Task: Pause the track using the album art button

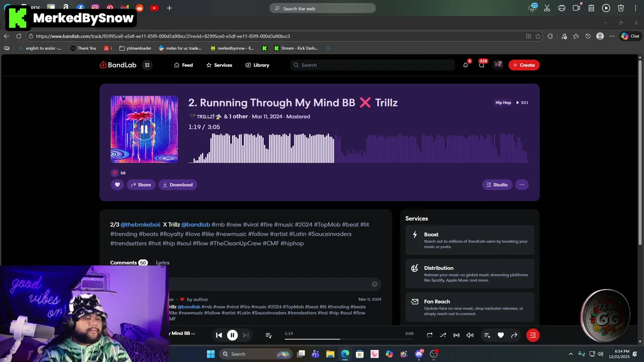Action: 144,129
